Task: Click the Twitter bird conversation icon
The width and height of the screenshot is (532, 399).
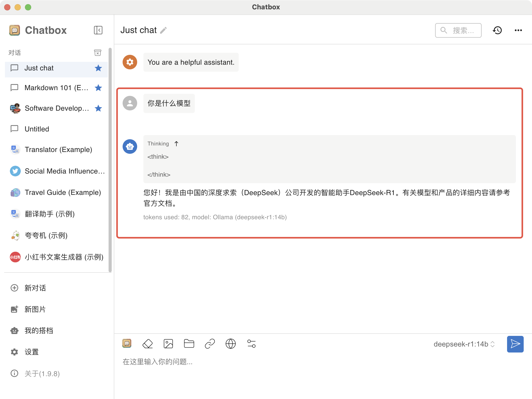Action: pos(15,171)
